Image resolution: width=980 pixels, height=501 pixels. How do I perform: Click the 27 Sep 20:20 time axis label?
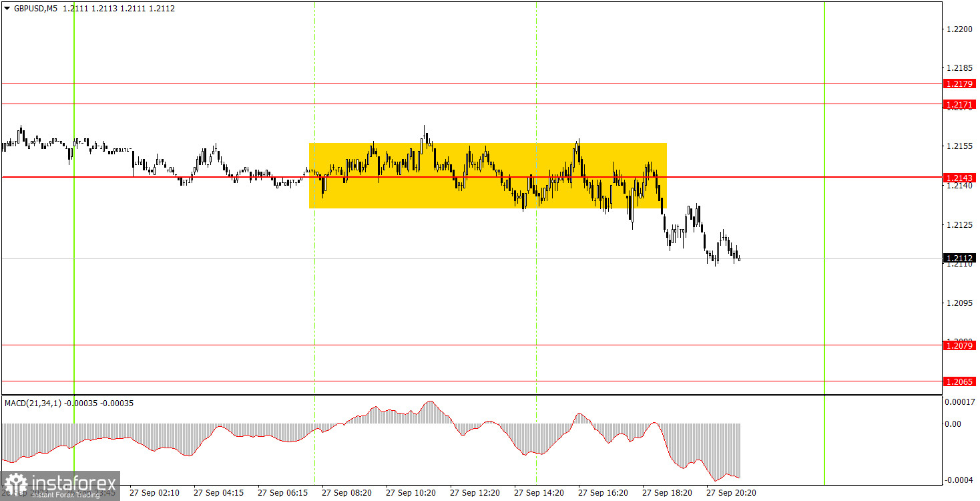tap(731, 493)
